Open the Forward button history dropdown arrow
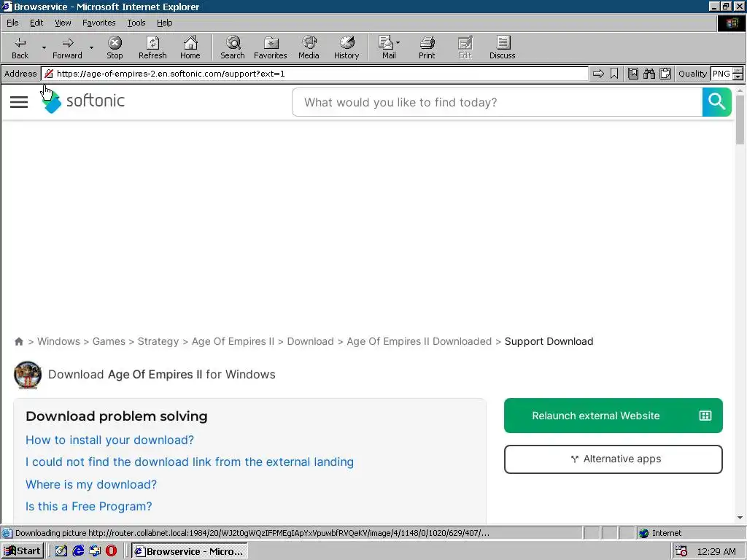Image resolution: width=747 pixels, height=560 pixels. pos(91,47)
